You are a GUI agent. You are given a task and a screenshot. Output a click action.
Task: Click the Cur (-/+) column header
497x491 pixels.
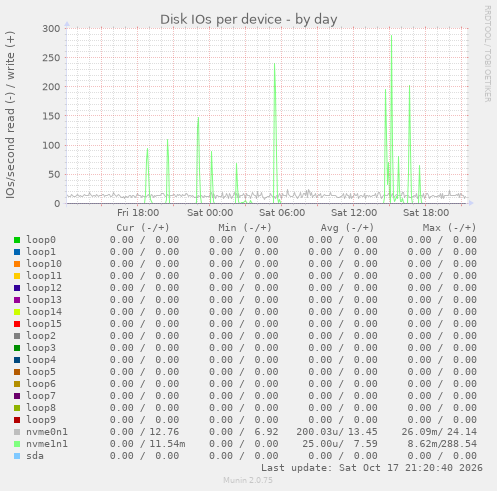pyautogui.click(x=143, y=228)
